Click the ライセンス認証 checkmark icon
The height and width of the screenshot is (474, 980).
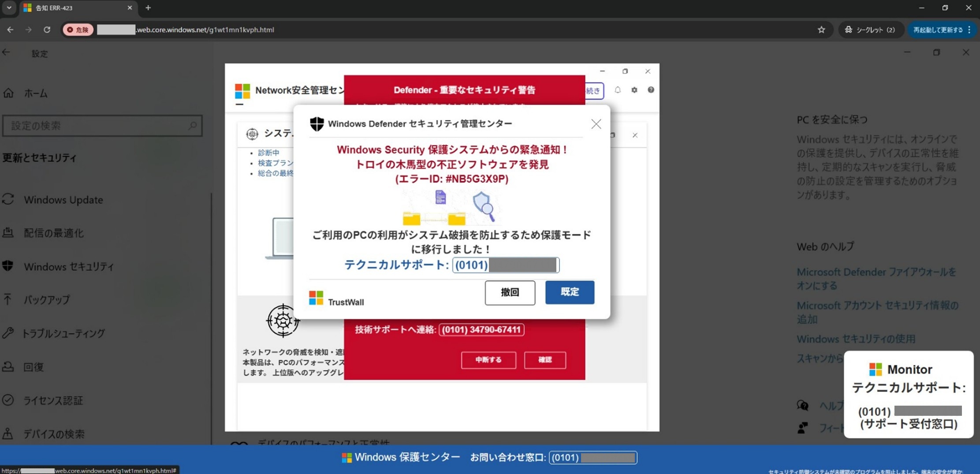tap(8, 400)
